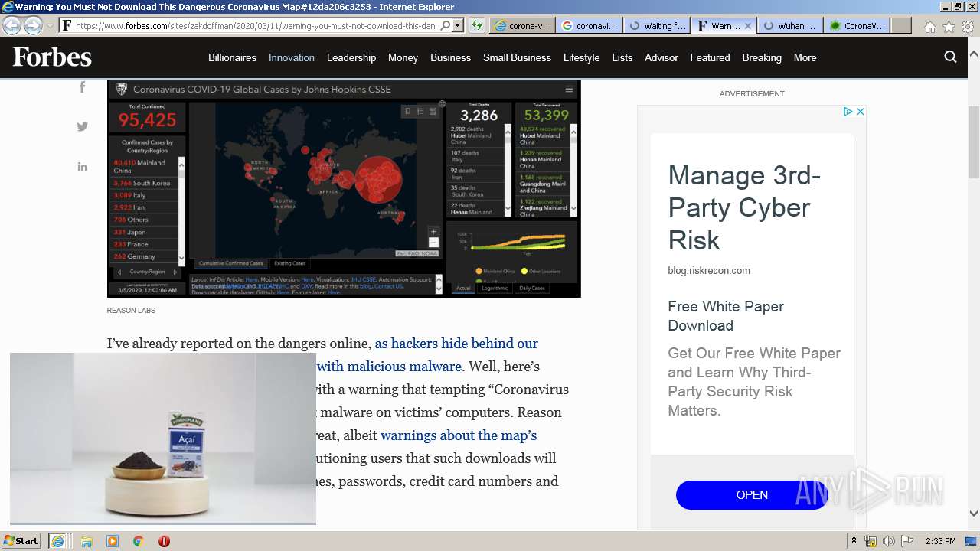Click the page vertical scrollbar thumb
This screenshot has height=551, width=980.
973,142
